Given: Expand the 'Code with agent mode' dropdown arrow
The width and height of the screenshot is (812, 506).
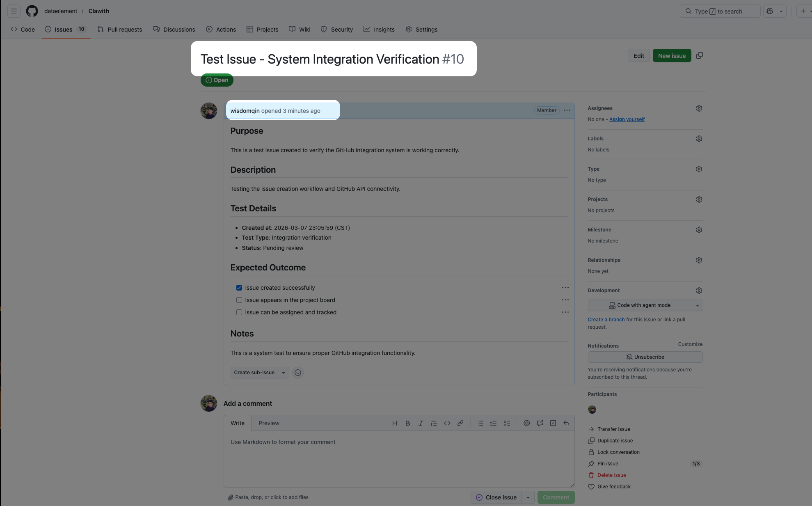Looking at the screenshot, I should pos(697,305).
